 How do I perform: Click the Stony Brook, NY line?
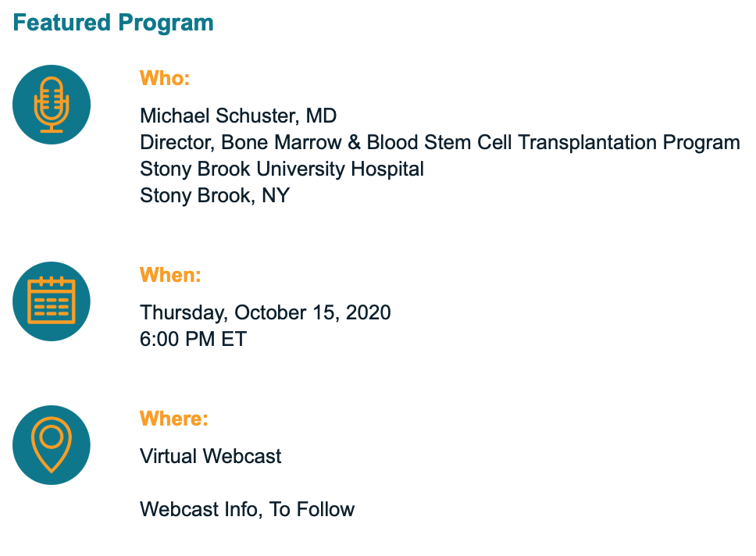[215, 196]
